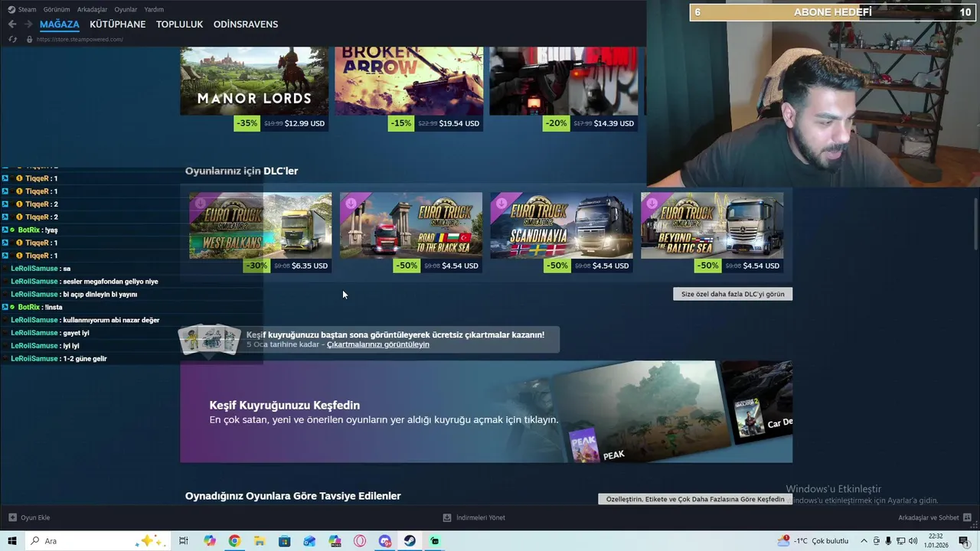Open the Steam menu

[x=27, y=9]
